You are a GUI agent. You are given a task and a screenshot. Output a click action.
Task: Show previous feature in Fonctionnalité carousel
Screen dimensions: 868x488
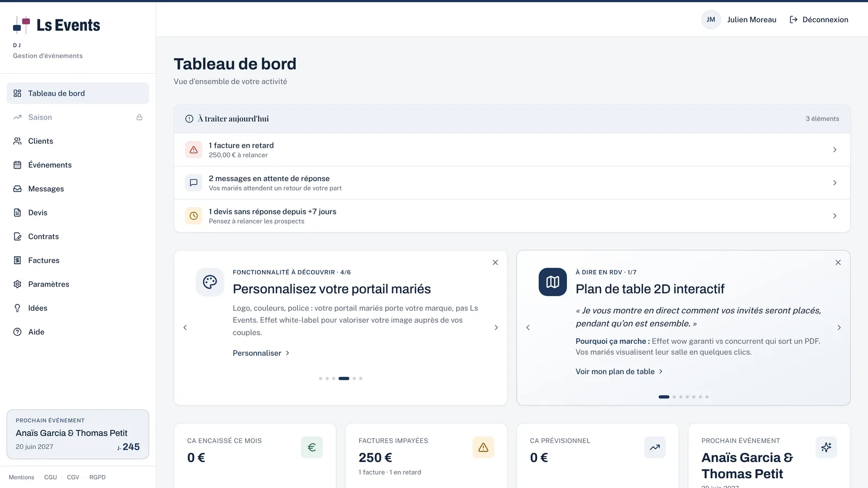(185, 328)
